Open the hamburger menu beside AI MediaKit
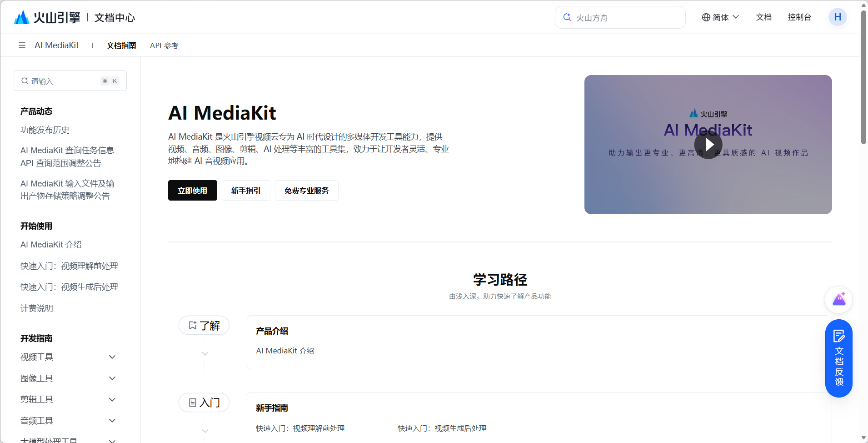The height and width of the screenshot is (443, 868). pyautogui.click(x=22, y=45)
